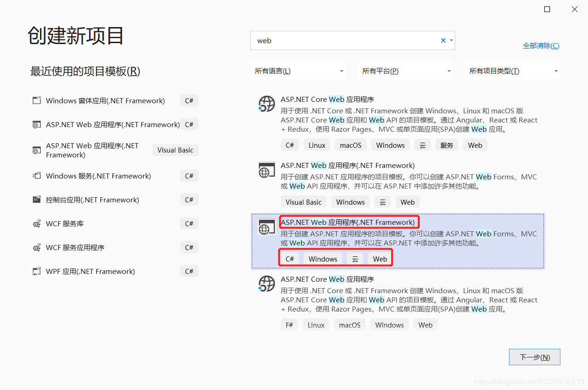This screenshot has width=588, height=390.
Task: Click the 控制台应用 console icon
Action: 37,200
